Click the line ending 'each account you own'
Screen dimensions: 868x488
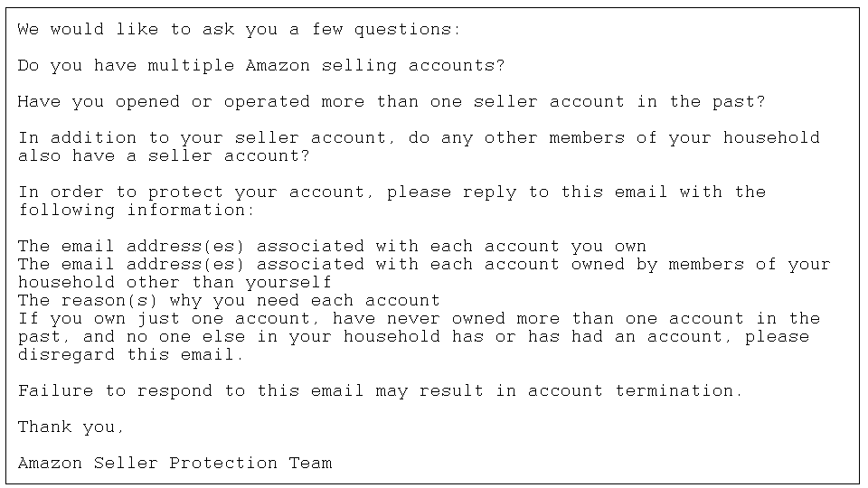click(x=332, y=246)
